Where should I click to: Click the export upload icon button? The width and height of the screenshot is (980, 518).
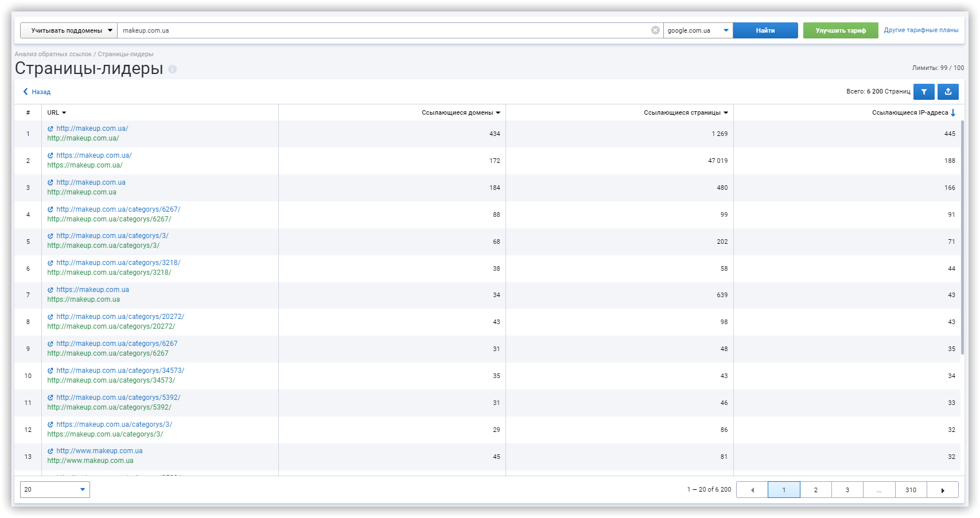[x=948, y=92]
